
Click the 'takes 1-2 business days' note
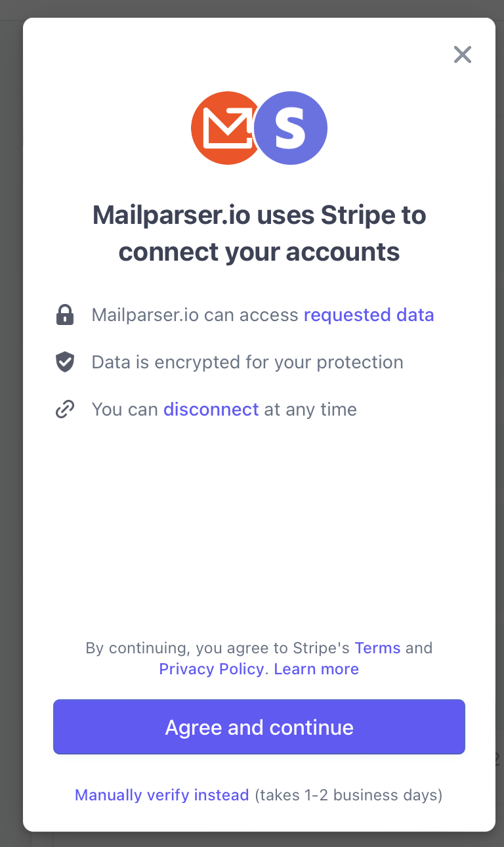tap(348, 795)
